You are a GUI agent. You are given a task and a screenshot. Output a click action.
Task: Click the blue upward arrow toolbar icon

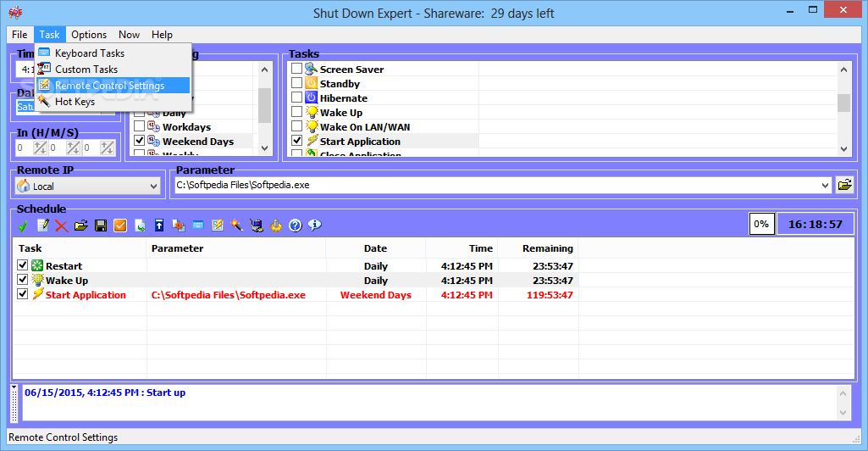click(159, 225)
